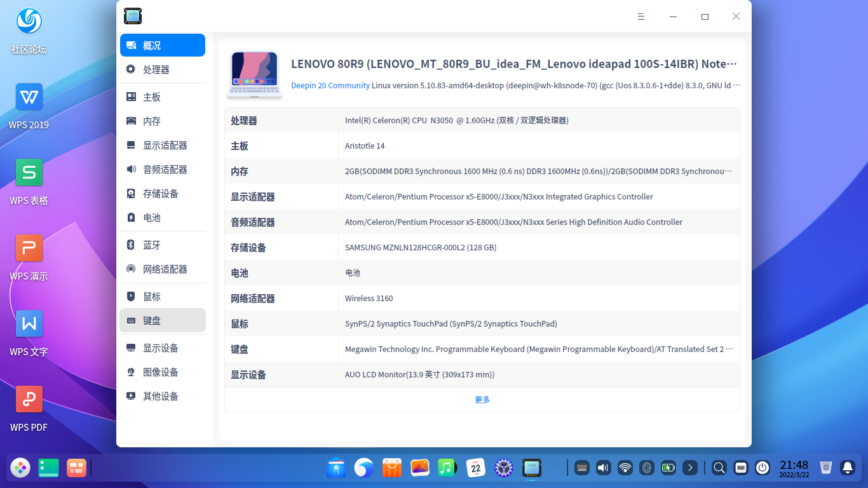Viewport: 868px width, 488px height.
Task: Click the Integrated Graphics Controller value
Action: click(499, 197)
